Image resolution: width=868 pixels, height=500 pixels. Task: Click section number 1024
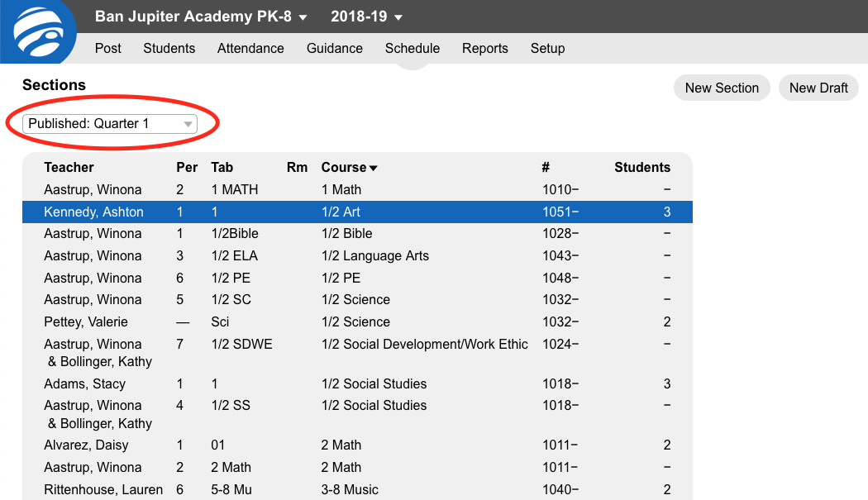[x=560, y=345]
